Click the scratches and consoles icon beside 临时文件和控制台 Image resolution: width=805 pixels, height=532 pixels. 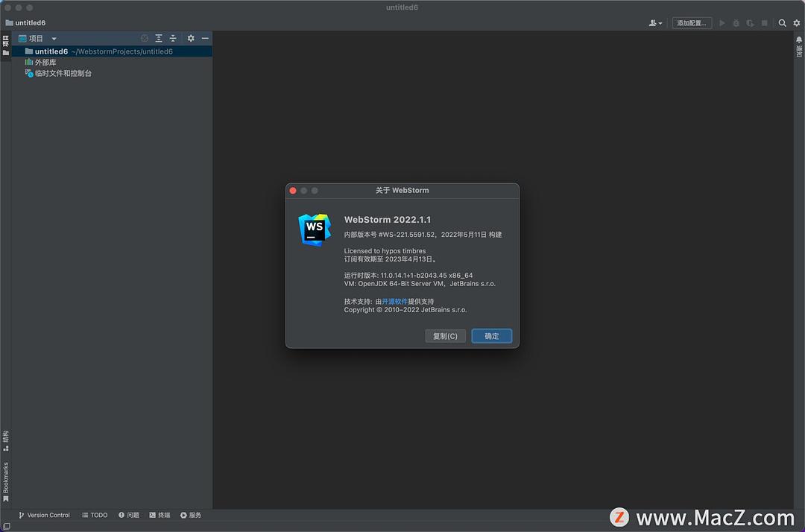click(29, 73)
